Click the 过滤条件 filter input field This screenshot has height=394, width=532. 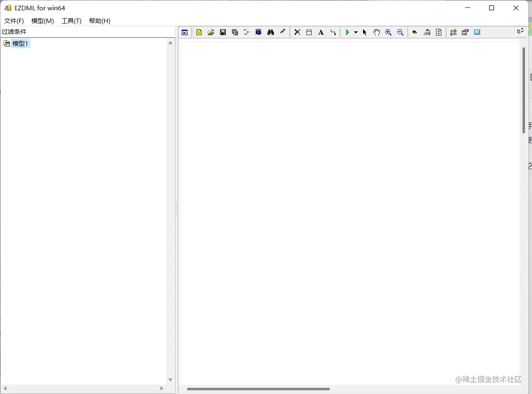[87, 32]
